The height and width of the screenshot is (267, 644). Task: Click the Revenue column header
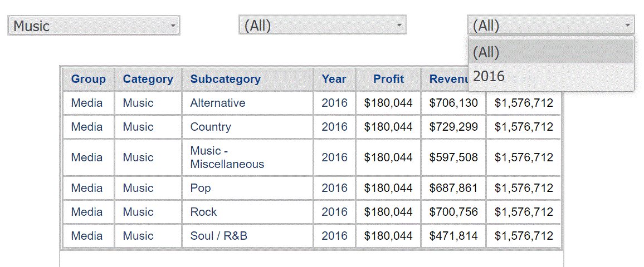[445, 79]
